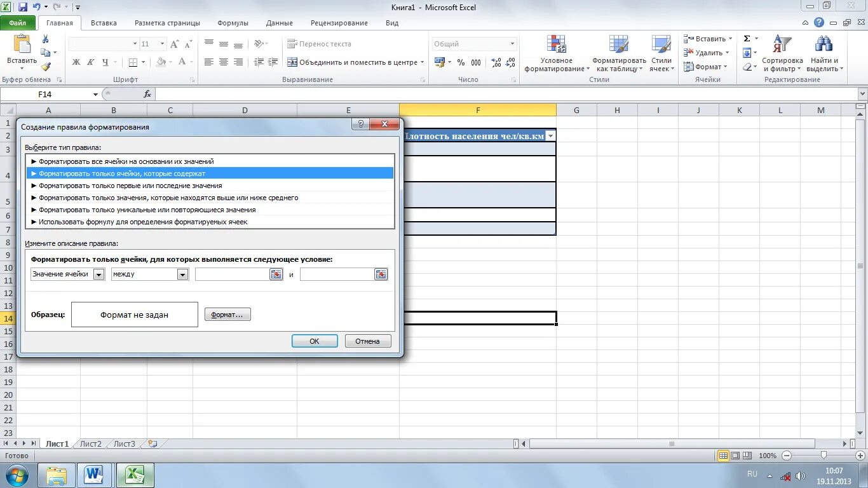The height and width of the screenshot is (488, 868).
Task: Decrease indent in alignment group
Action: click(x=259, y=62)
